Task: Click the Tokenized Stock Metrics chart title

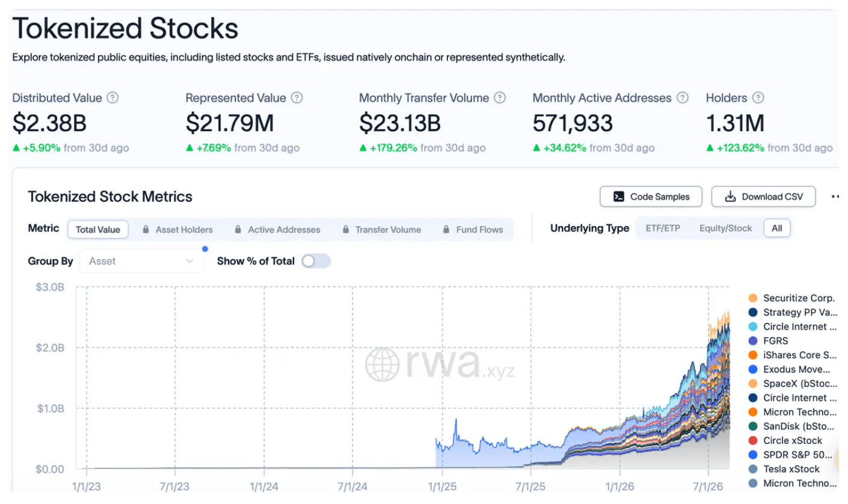Action: tap(110, 197)
